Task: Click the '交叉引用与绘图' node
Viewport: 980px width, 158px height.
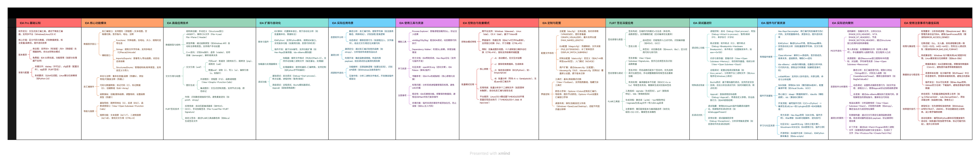Action: pyautogui.click(x=173, y=76)
